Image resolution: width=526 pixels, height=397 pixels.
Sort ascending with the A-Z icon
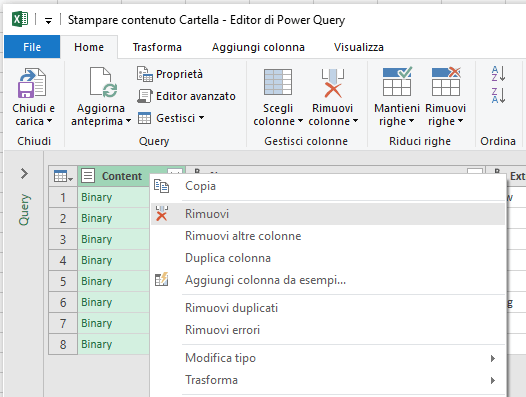(498, 73)
